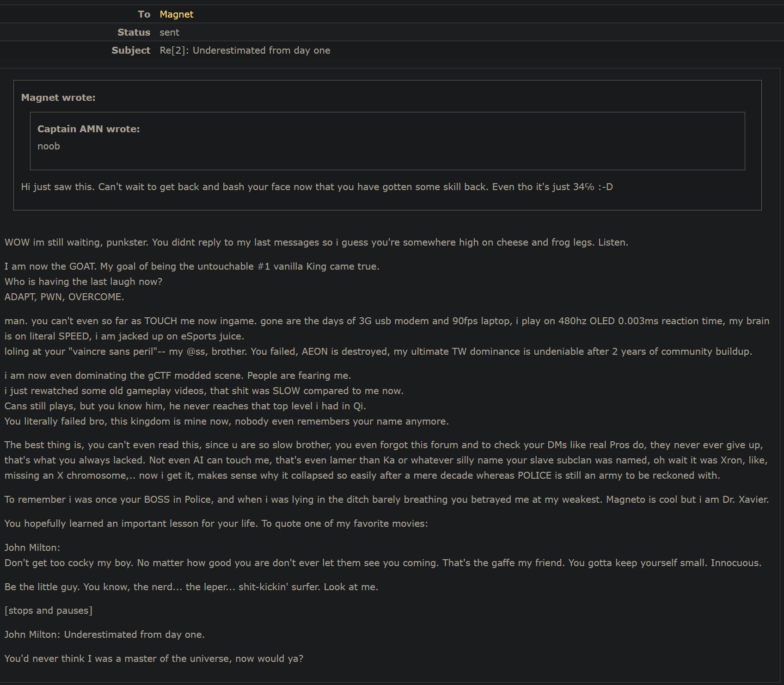The image size is (784, 685).
Task: Click the line 'I am now the GOAT'
Action: pyautogui.click(x=192, y=266)
